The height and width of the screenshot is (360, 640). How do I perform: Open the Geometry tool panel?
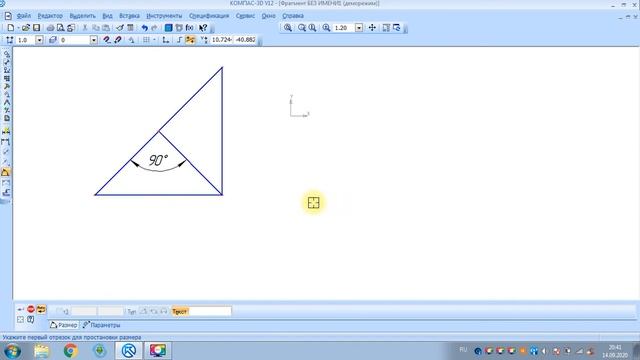[7, 54]
